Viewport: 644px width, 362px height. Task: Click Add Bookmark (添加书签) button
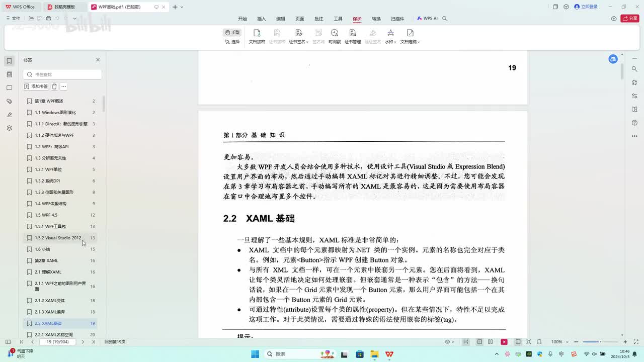coord(36,86)
